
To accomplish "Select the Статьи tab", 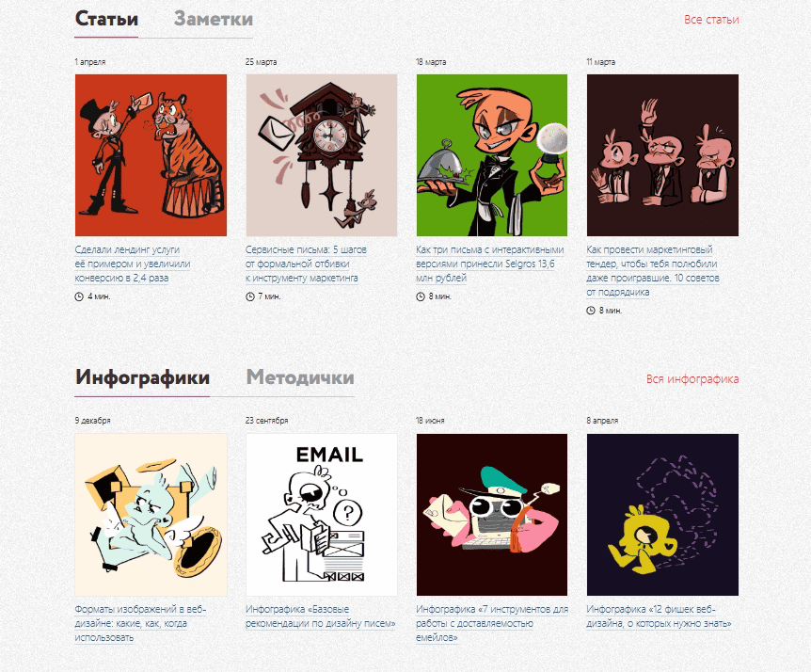I will 106,19.
